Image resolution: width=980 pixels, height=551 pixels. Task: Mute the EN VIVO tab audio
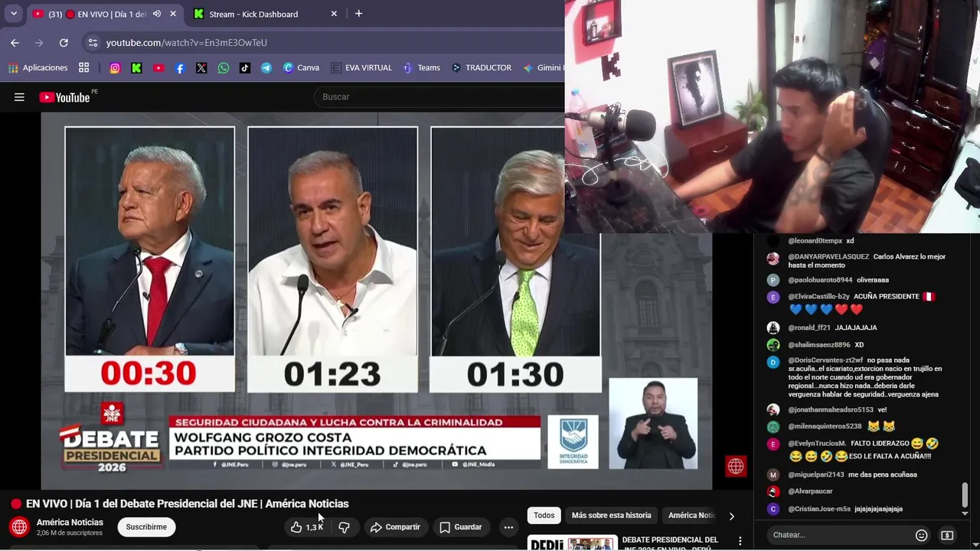pos(157,14)
